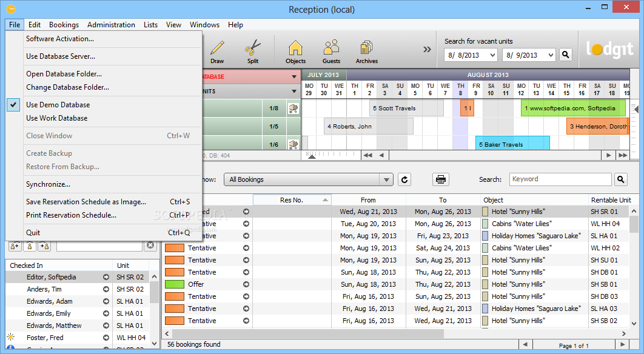
Task: Click the arrow icon beside Anders, Tim
Action: 106,289
